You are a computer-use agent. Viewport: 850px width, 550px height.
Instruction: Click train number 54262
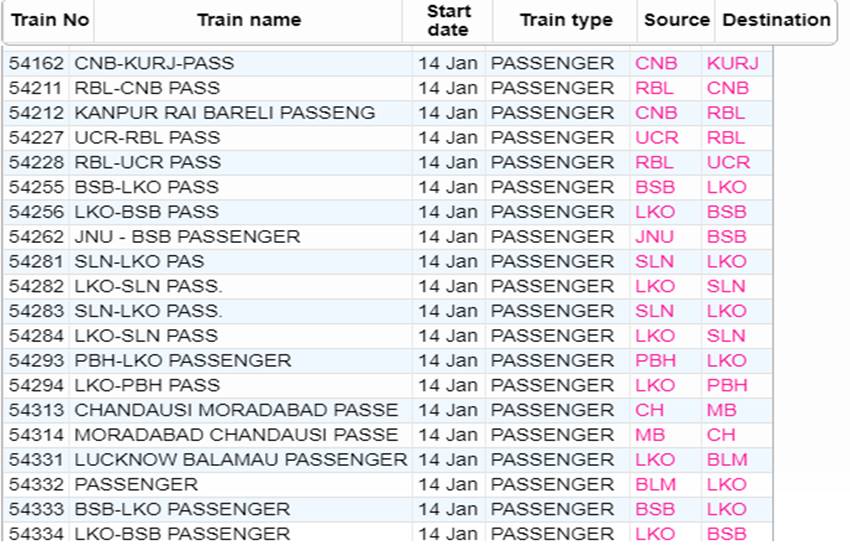coord(36,237)
